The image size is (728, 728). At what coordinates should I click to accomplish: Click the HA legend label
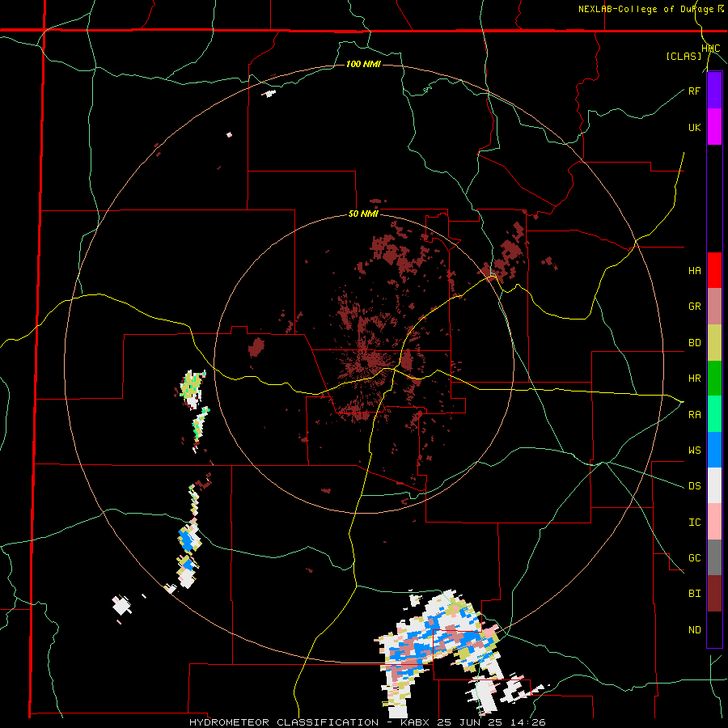[x=694, y=271]
